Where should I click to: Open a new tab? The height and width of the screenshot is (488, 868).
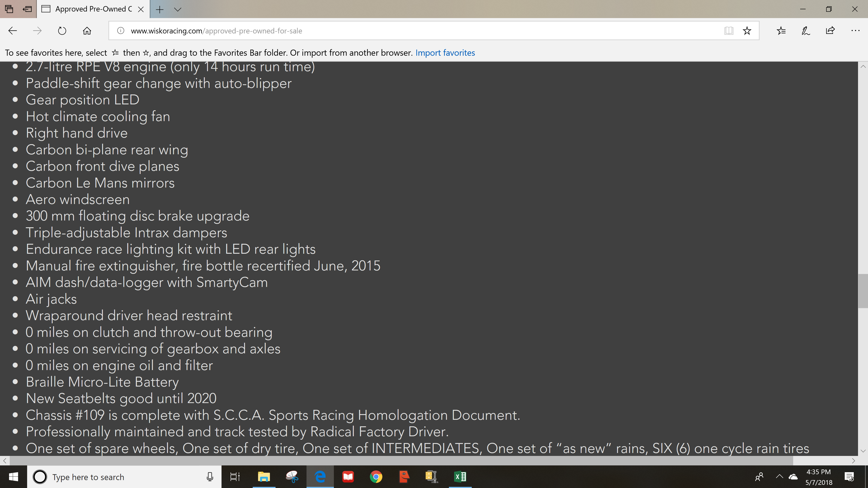[160, 9]
